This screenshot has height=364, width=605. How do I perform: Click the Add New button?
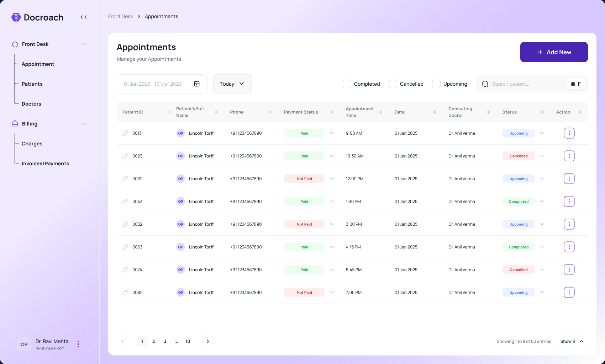point(554,52)
